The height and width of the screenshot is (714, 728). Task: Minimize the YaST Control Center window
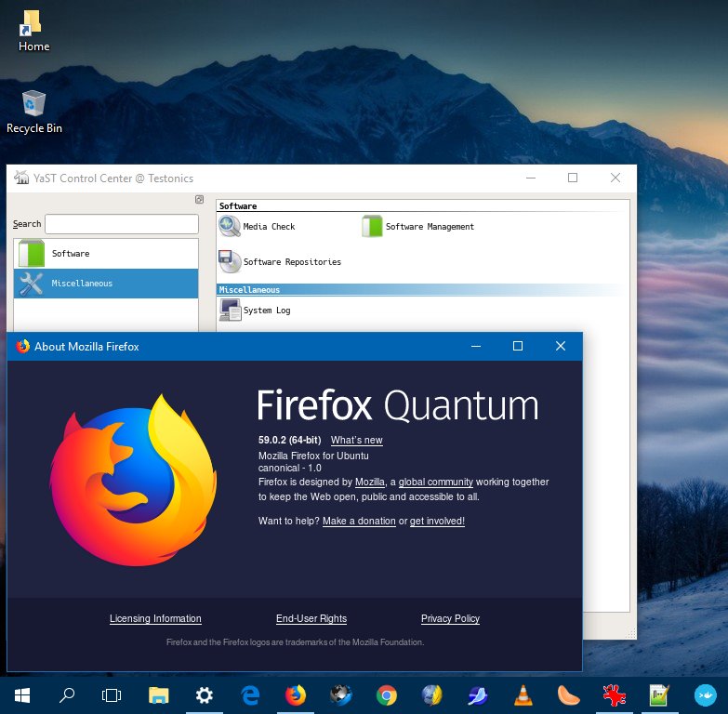(x=531, y=178)
